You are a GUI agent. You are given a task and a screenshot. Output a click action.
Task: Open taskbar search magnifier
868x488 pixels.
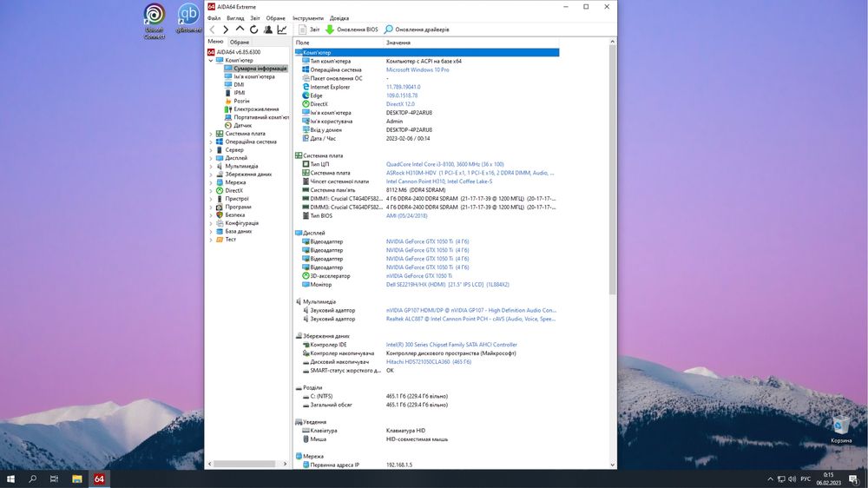point(32,479)
